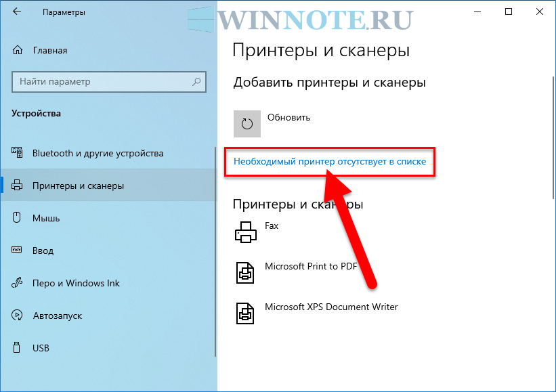Close the Параметры window

tap(539, 12)
